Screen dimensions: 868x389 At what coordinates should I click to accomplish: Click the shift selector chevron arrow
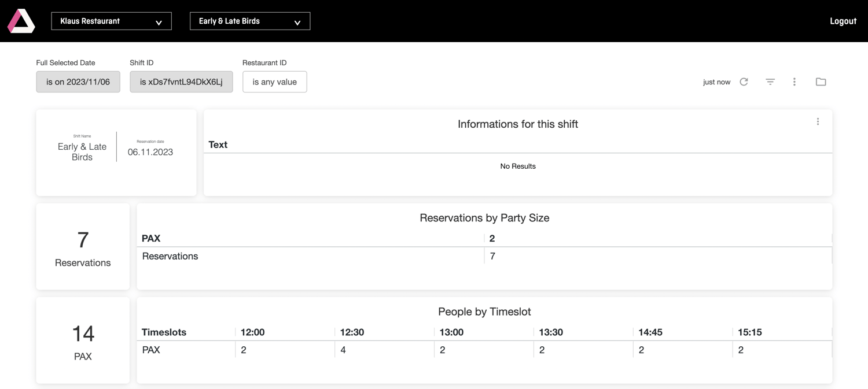[297, 23]
